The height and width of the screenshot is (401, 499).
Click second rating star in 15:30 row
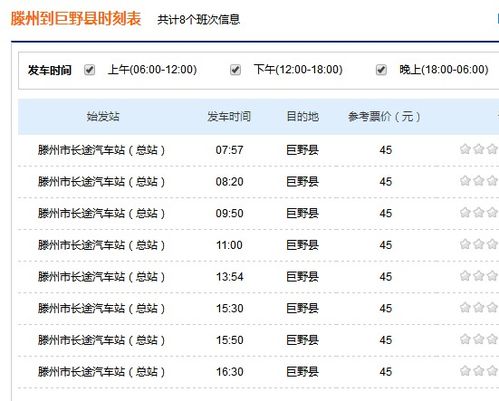tap(479, 307)
